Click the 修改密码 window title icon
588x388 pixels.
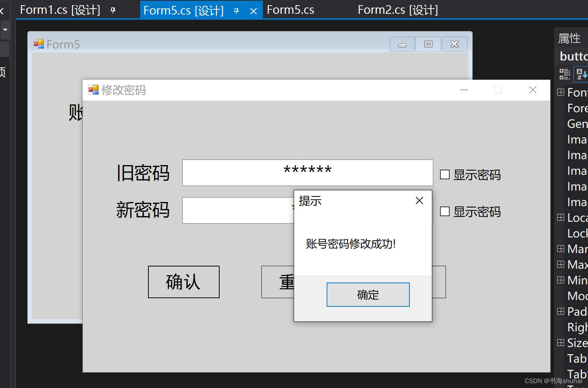coord(93,90)
